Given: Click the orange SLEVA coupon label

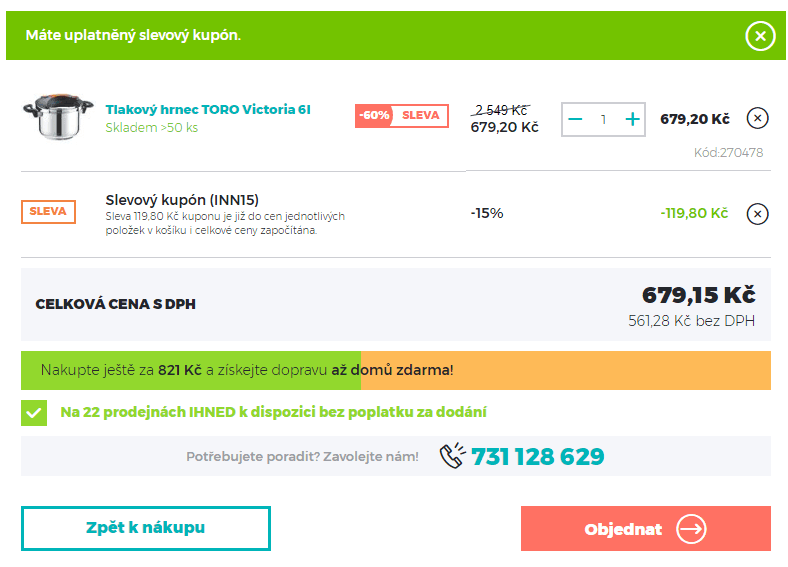Looking at the screenshot, I should pyautogui.click(x=48, y=212).
